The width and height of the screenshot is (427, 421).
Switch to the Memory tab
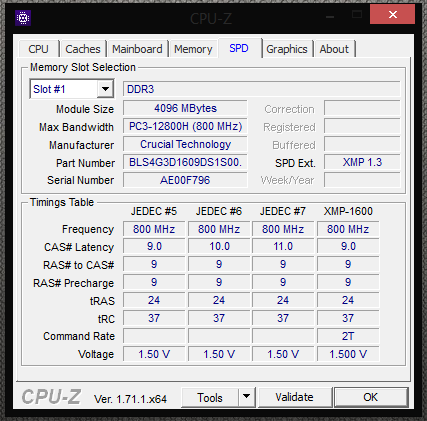pyautogui.click(x=193, y=49)
